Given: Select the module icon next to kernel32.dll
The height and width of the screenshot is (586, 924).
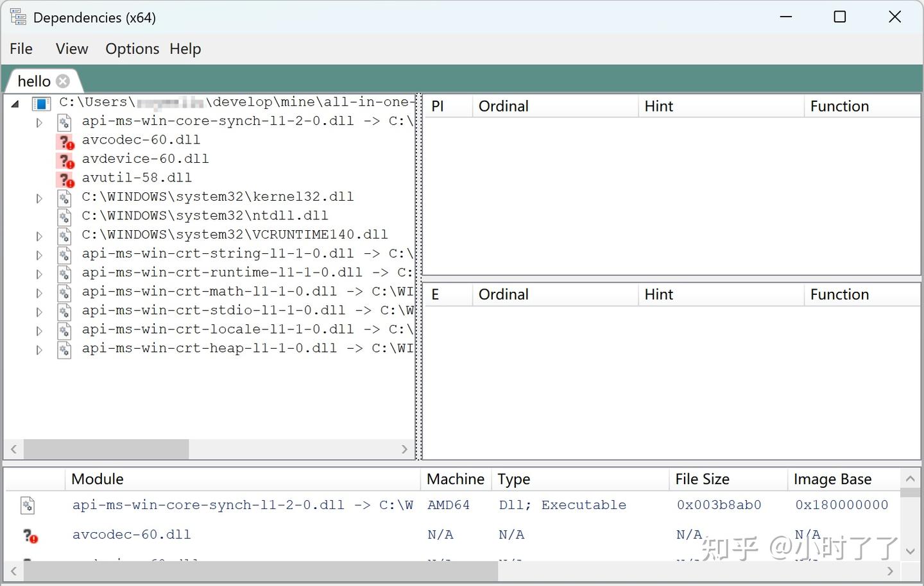Looking at the screenshot, I should (x=64, y=197).
